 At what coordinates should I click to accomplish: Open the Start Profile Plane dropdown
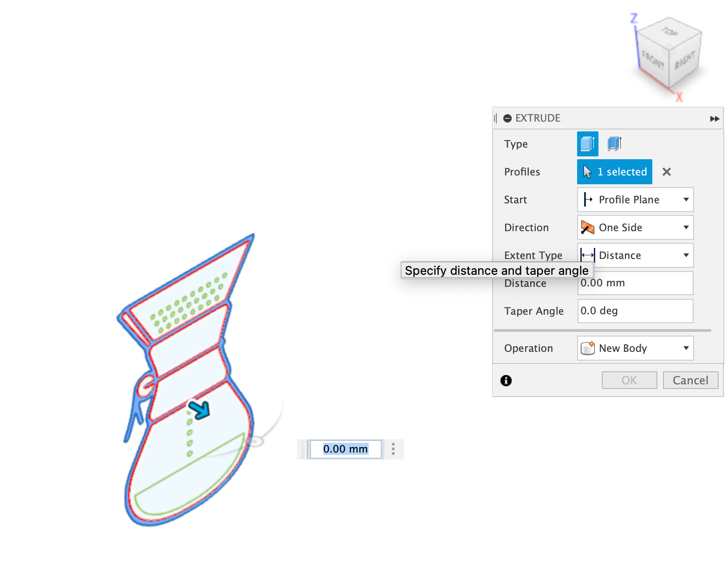coord(635,200)
